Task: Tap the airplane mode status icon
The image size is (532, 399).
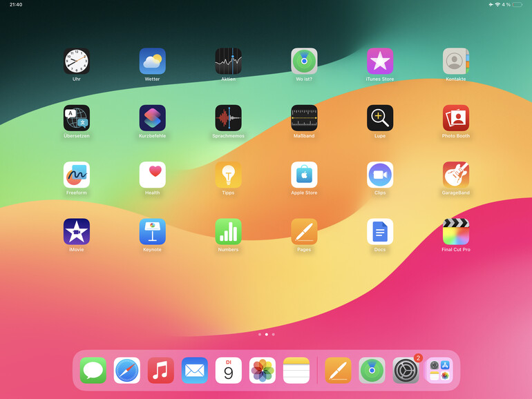Action: tap(491, 4)
